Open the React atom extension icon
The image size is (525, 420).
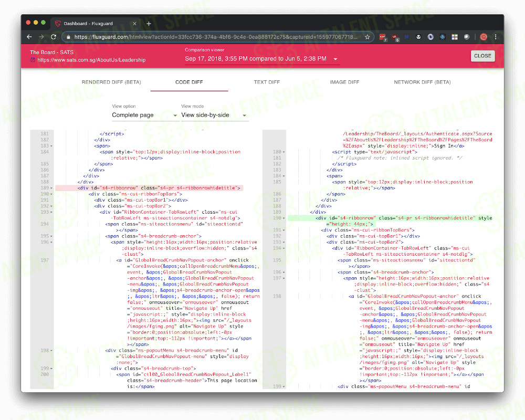[x=443, y=37]
